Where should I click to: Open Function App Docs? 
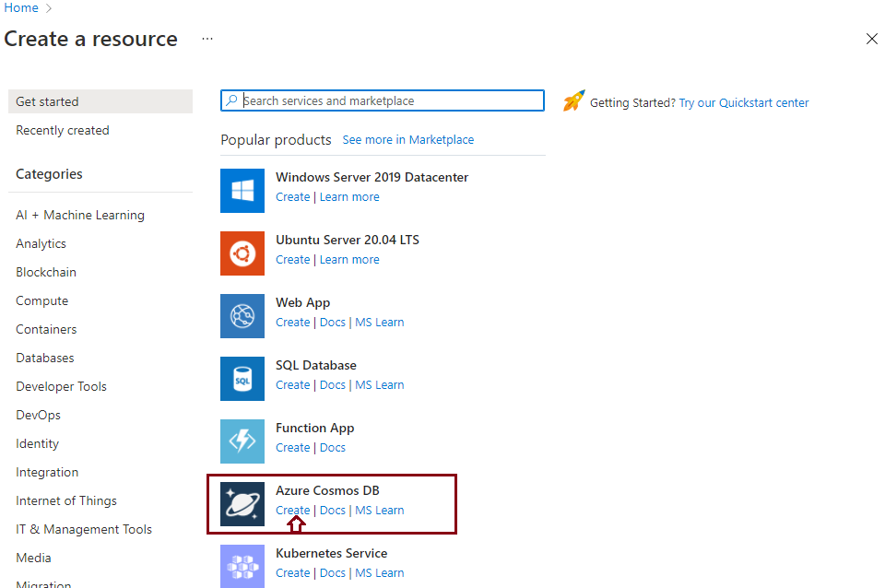point(333,448)
